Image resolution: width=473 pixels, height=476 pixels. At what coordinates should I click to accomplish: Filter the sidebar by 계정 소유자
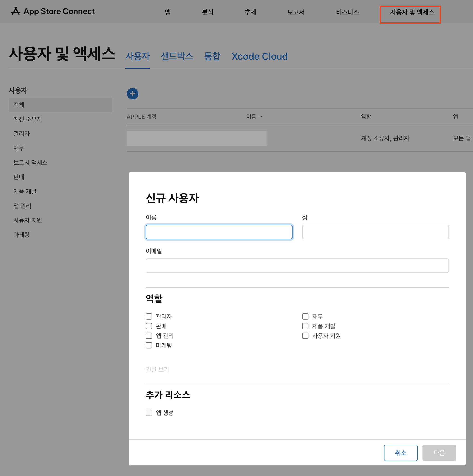[x=28, y=119]
